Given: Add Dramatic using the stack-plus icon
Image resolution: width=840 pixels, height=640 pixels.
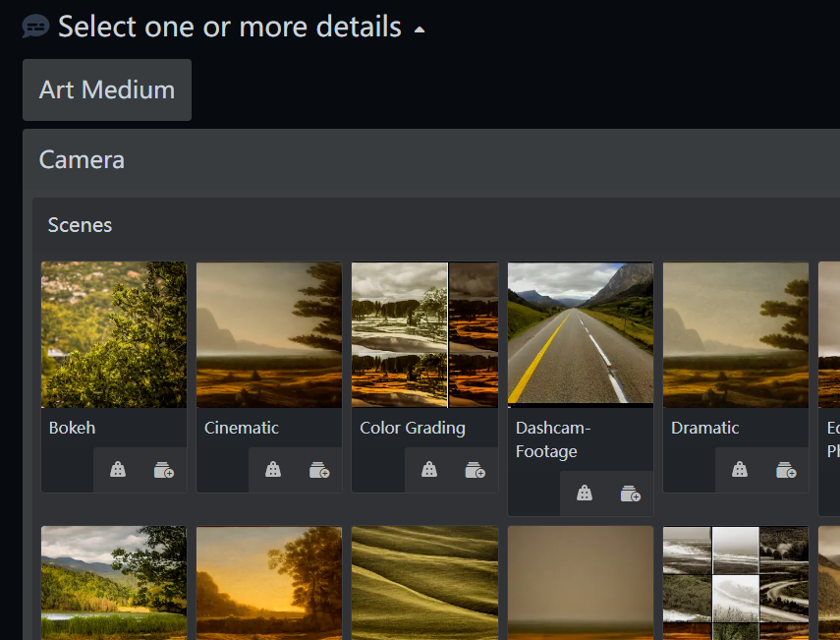Looking at the screenshot, I should point(786,470).
